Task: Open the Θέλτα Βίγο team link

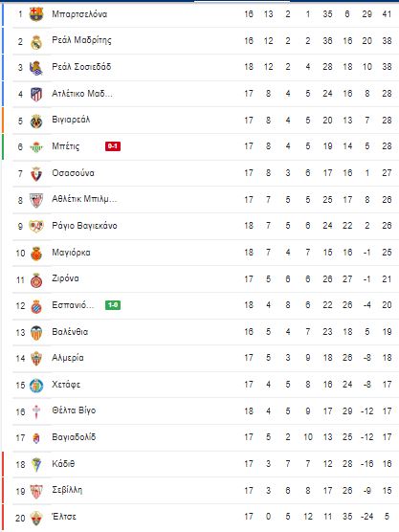Action: point(74,410)
